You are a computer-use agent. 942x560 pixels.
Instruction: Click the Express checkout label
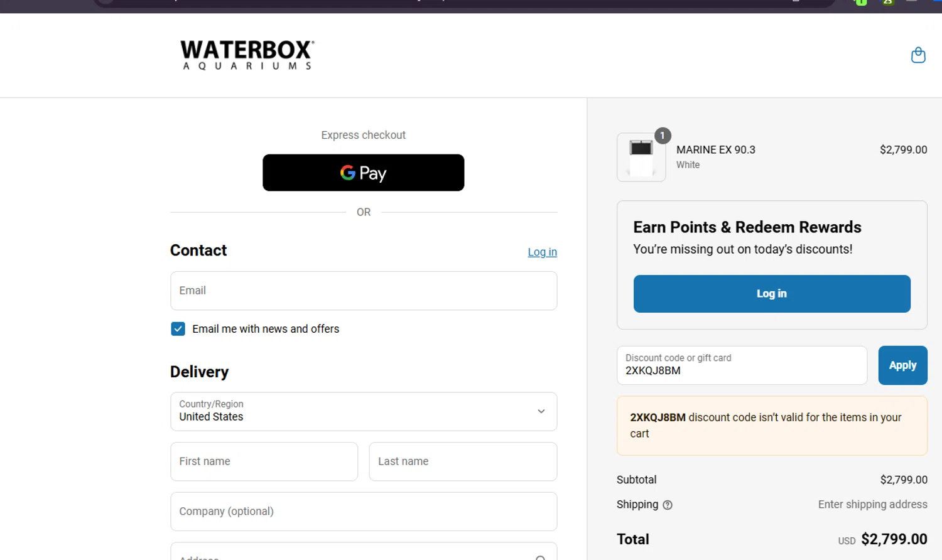click(363, 135)
